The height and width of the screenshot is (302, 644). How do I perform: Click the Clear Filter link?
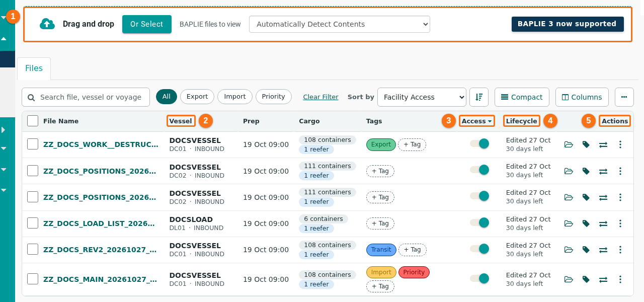pyautogui.click(x=320, y=97)
